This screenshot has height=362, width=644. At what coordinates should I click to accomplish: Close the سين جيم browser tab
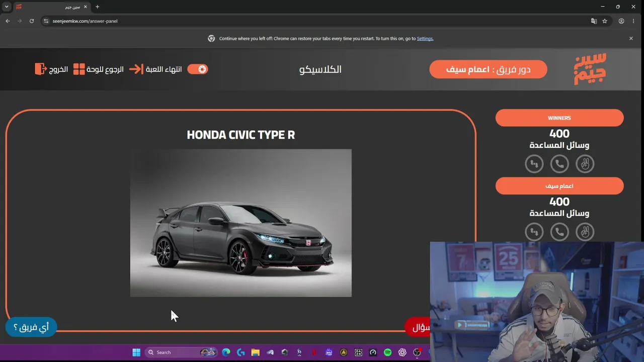click(86, 7)
